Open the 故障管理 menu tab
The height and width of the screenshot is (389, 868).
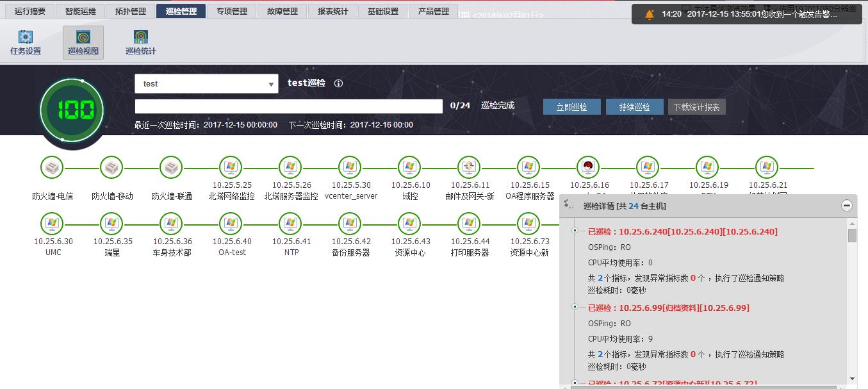point(282,10)
